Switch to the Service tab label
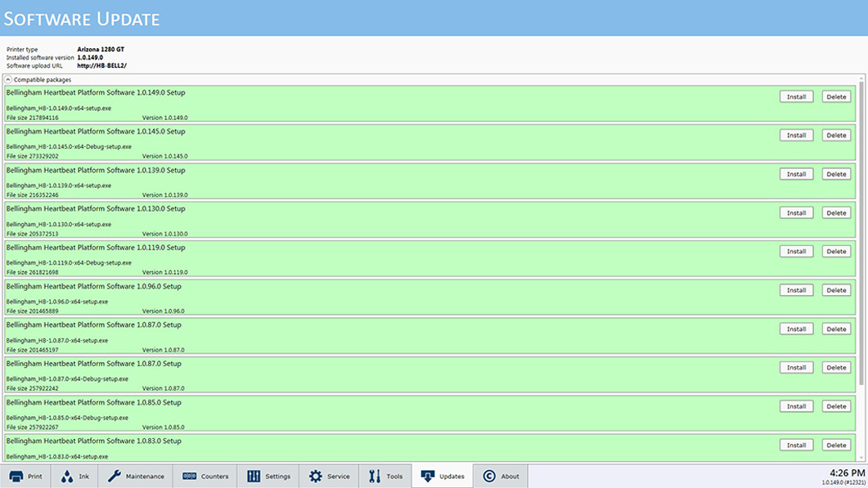Viewport: 868px width, 488px height. tap(338, 477)
